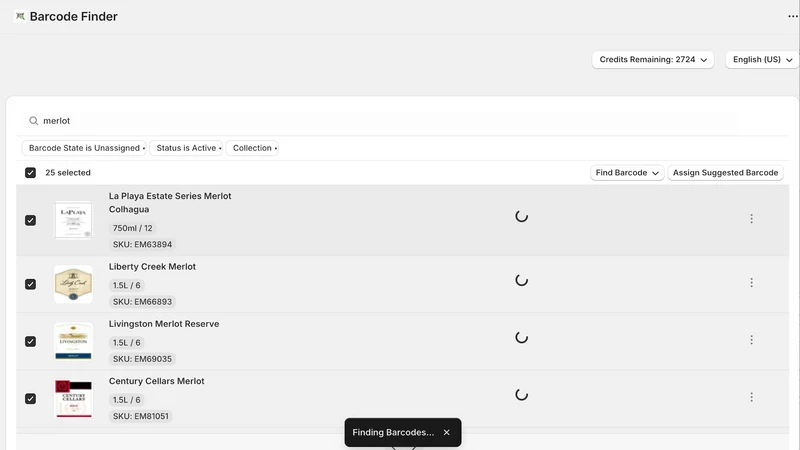Open the Status is Active filter
800x450 pixels.
[186, 148]
